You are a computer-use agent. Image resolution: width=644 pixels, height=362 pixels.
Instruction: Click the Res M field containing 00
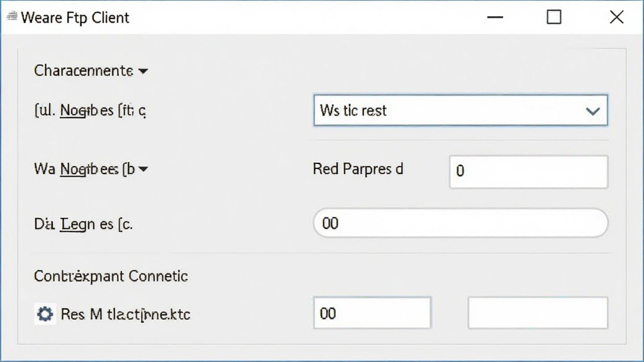(x=372, y=313)
